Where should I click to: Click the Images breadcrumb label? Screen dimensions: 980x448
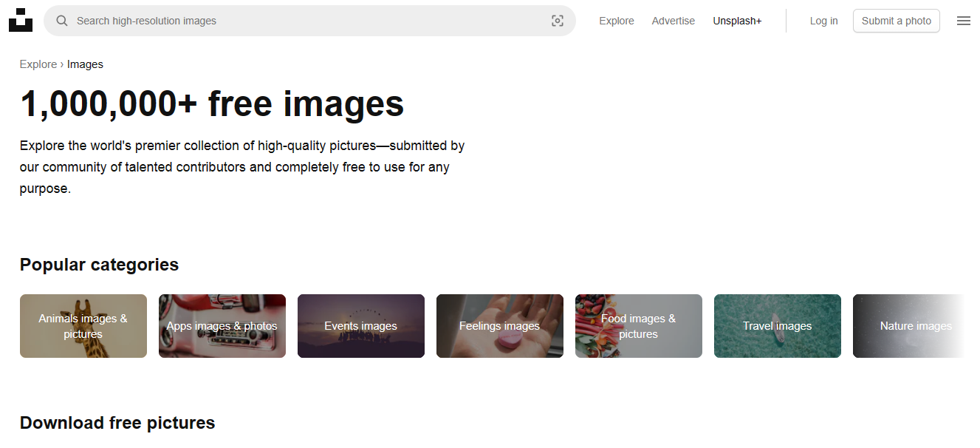click(85, 64)
